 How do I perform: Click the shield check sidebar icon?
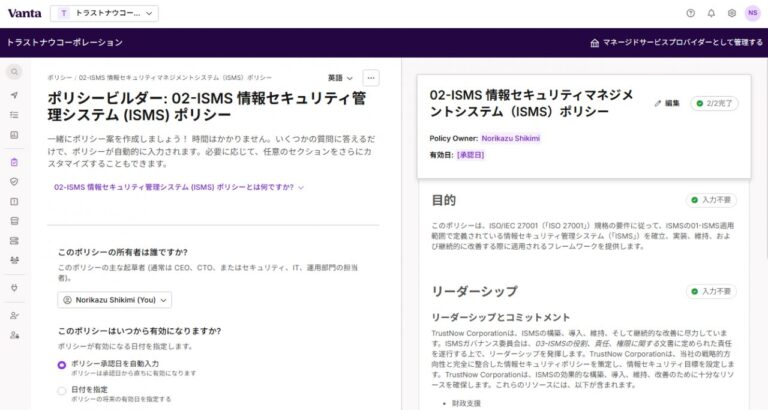tap(14, 182)
